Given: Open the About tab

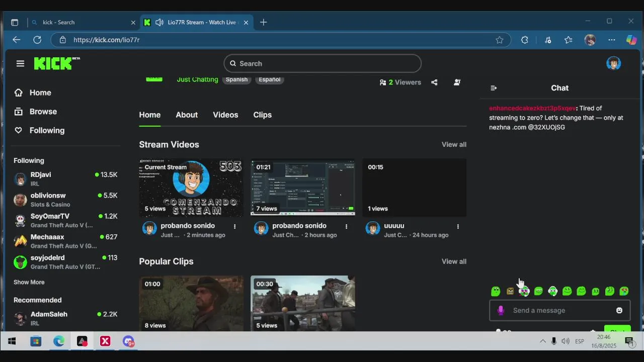Looking at the screenshot, I should pos(187,115).
